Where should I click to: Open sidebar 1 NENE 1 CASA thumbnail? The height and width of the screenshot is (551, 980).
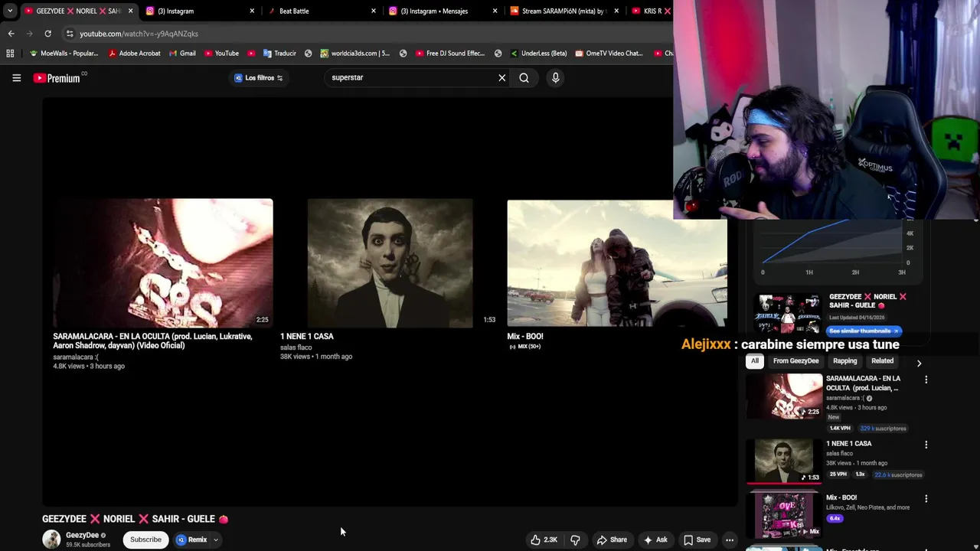[784, 461]
